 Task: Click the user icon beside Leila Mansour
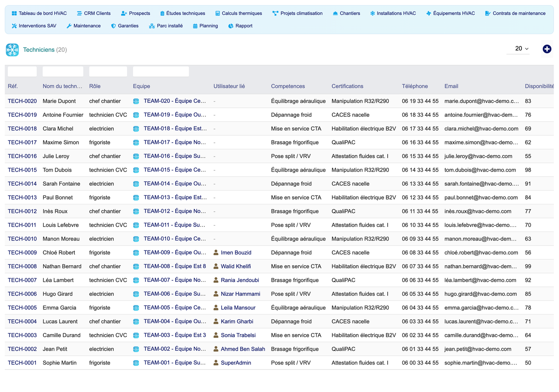click(216, 308)
